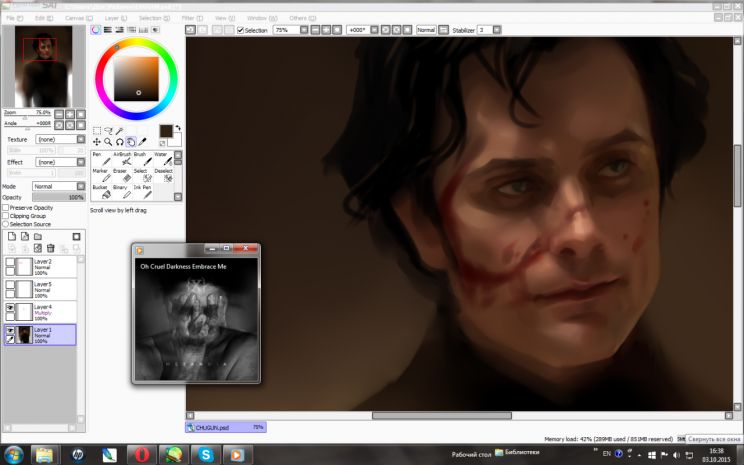Select the Binary pen tool
Screen dimensions: 744x465
[122, 192]
